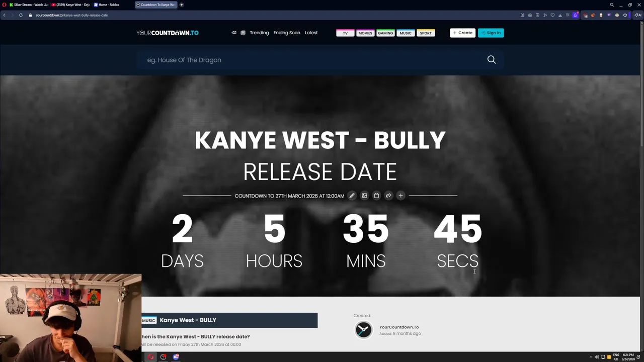Open the send/flow arrow icon
This screenshot has height=362, width=644.
coord(545,15)
